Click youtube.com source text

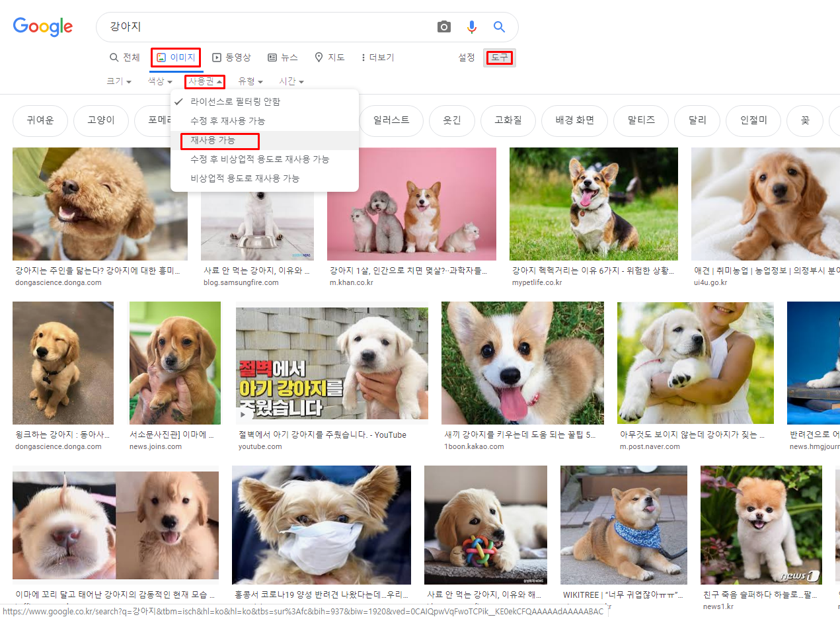point(260,446)
